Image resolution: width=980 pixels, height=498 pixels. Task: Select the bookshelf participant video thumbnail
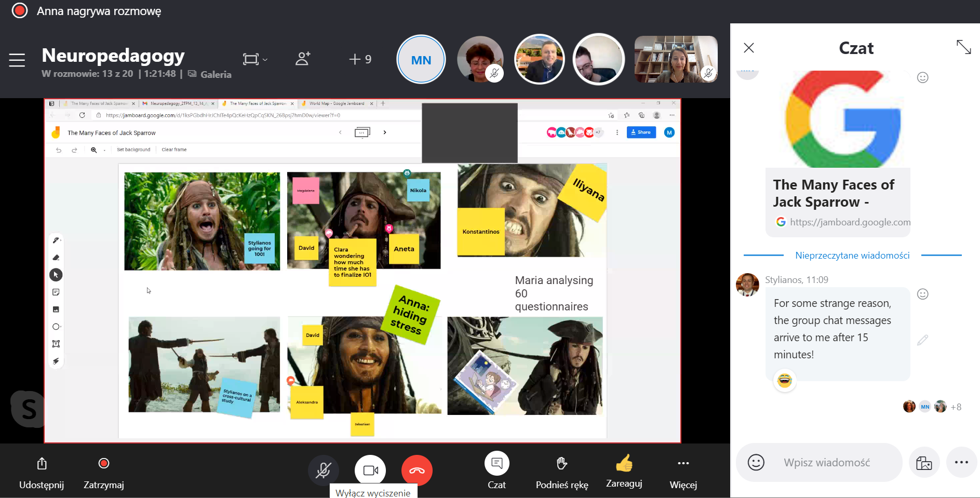click(676, 59)
